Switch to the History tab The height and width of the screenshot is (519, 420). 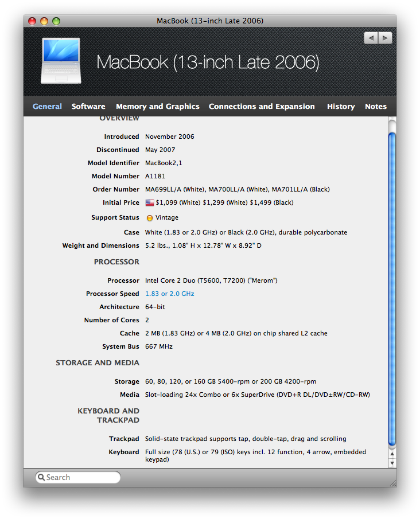click(x=341, y=107)
